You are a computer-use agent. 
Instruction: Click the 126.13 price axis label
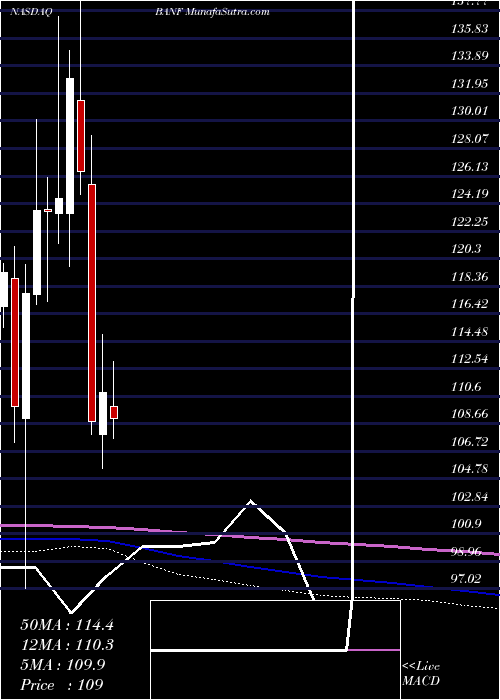(469, 167)
